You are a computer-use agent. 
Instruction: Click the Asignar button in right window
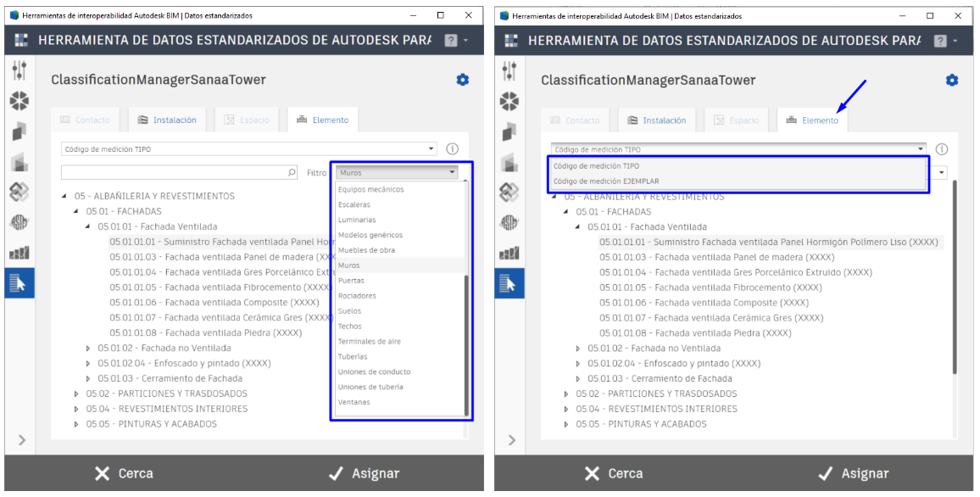[x=854, y=473]
